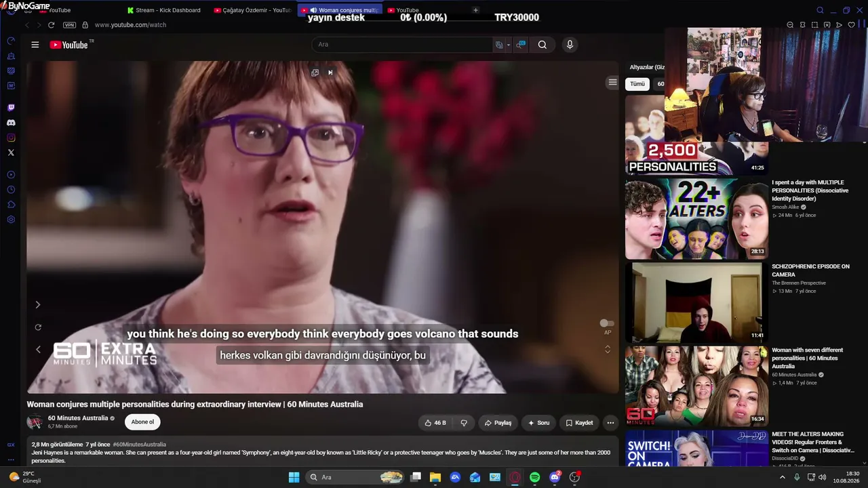Open the more actions three-dot menu under the video
868x488 pixels.
610,423
